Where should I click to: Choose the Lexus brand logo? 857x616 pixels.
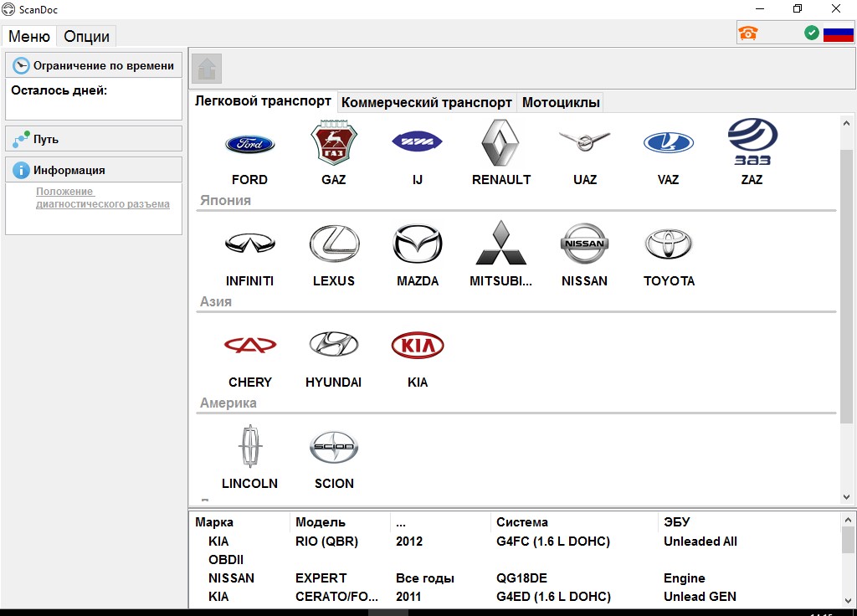334,244
